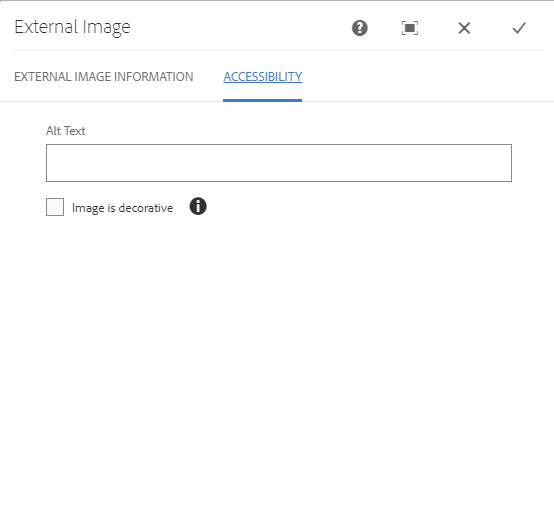Confirm changes with the checkmark Done icon
554x523 pixels.
pos(519,28)
